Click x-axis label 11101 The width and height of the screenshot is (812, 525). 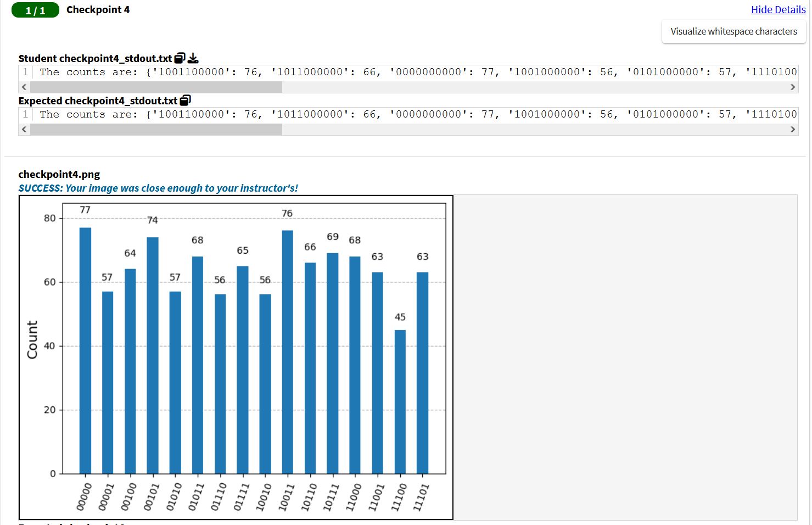421,496
